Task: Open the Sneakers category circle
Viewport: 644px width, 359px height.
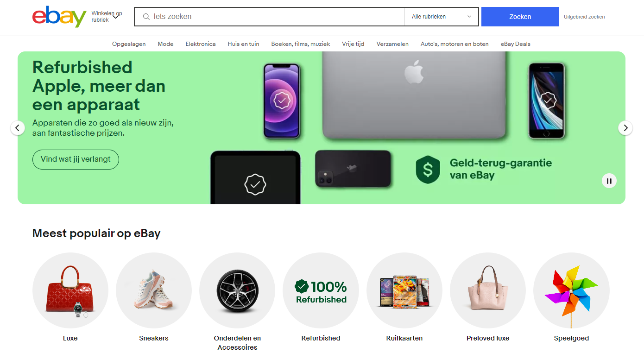Action: coord(154,290)
